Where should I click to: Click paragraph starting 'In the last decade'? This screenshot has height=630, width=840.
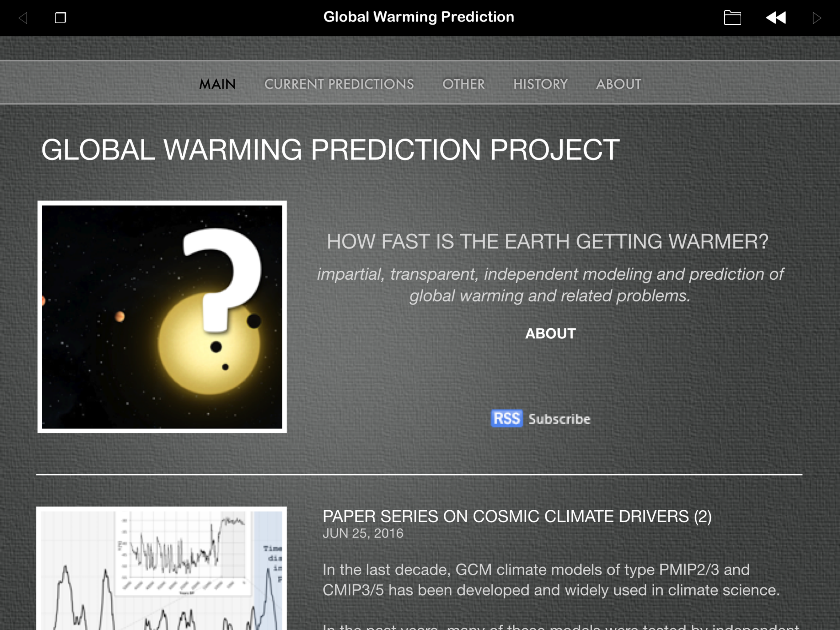click(551, 580)
